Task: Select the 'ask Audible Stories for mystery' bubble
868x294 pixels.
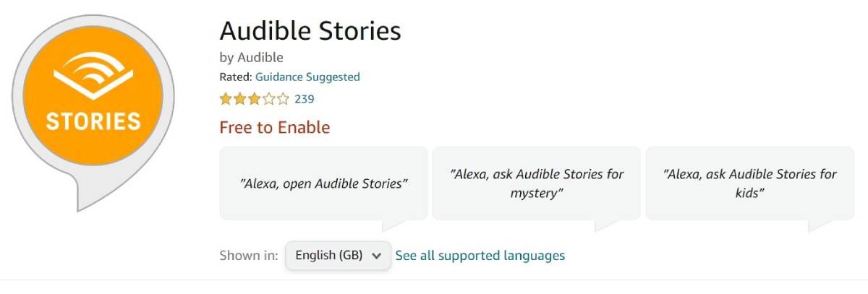Action: (x=536, y=183)
